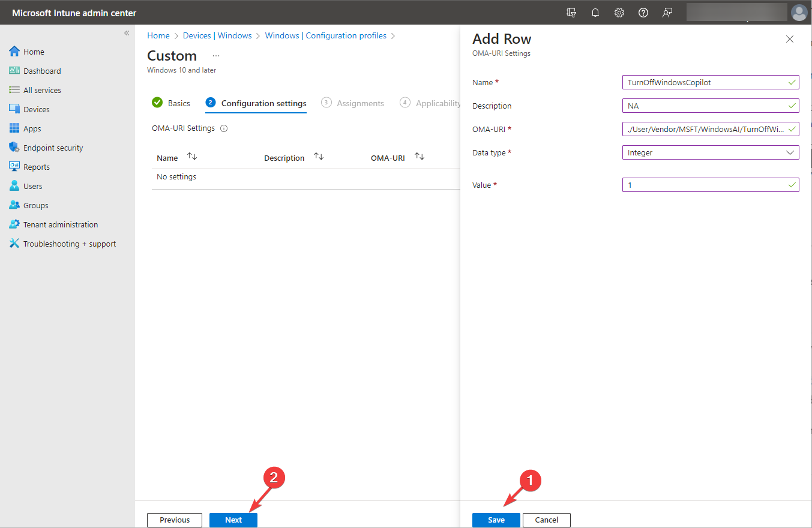812x528 pixels.
Task: Click the Troubleshooting + support wrench icon
Action: (14, 244)
